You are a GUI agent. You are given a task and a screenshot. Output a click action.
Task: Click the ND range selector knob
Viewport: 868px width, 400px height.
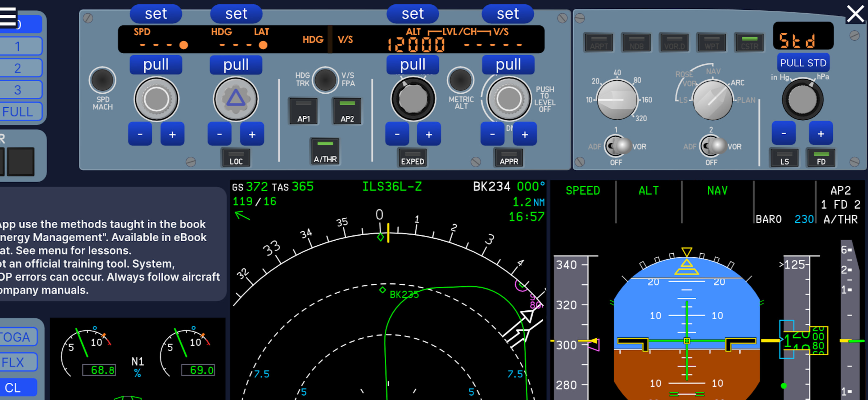tap(617, 100)
